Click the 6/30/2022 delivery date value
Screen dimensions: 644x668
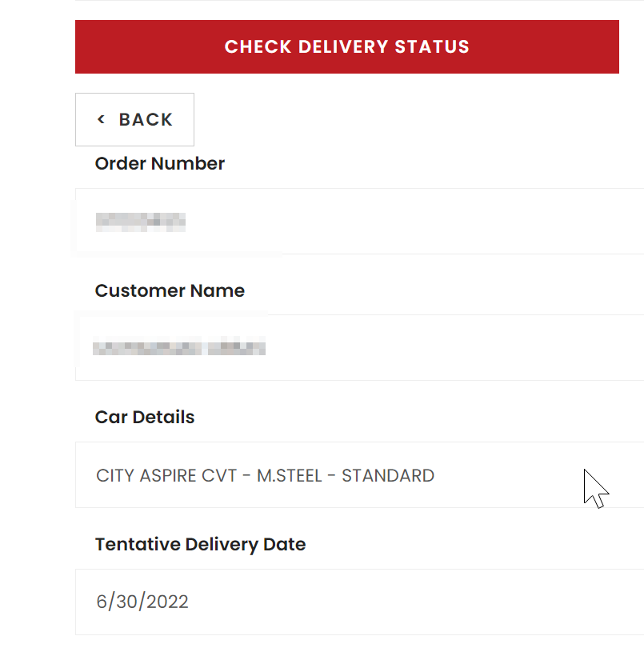coord(142,602)
